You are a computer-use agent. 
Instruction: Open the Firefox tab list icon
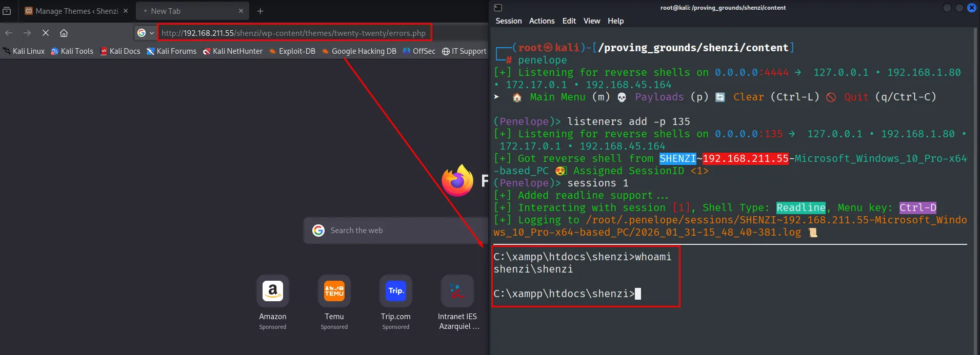7,11
